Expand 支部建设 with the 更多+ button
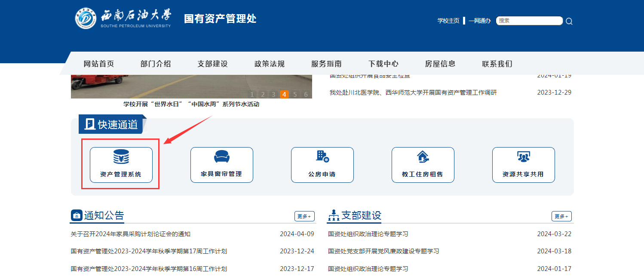 561,216
